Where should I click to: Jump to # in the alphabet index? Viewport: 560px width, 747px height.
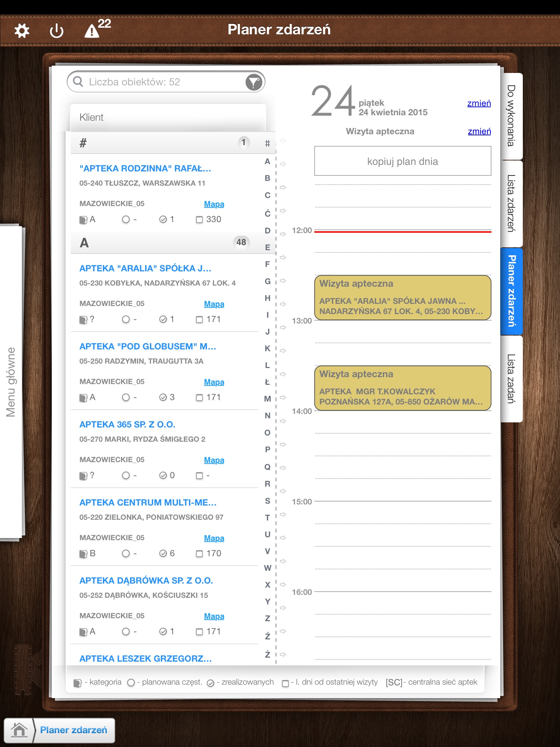(x=267, y=143)
